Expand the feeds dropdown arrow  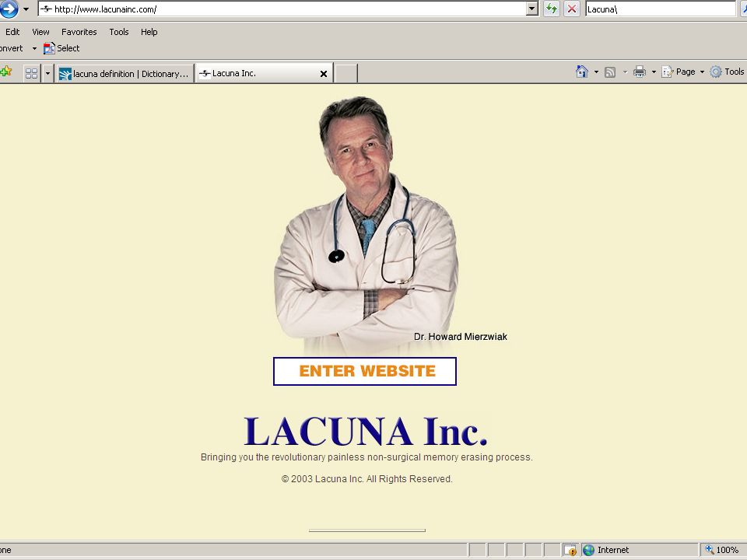pos(625,72)
